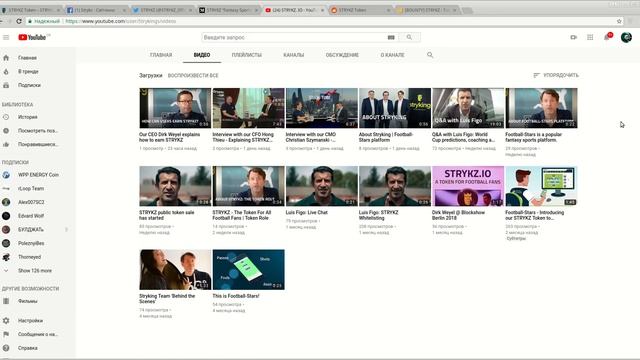The height and width of the screenshot is (360, 640).
Task: Open video 'Our CEO Dirk Weyel explains' title
Action: [x=169, y=137]
